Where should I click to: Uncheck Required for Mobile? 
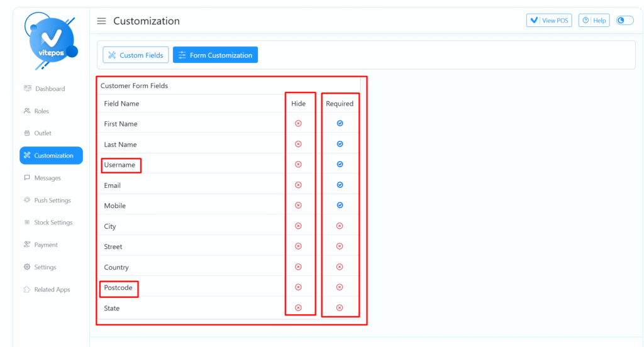click(340, 206)
